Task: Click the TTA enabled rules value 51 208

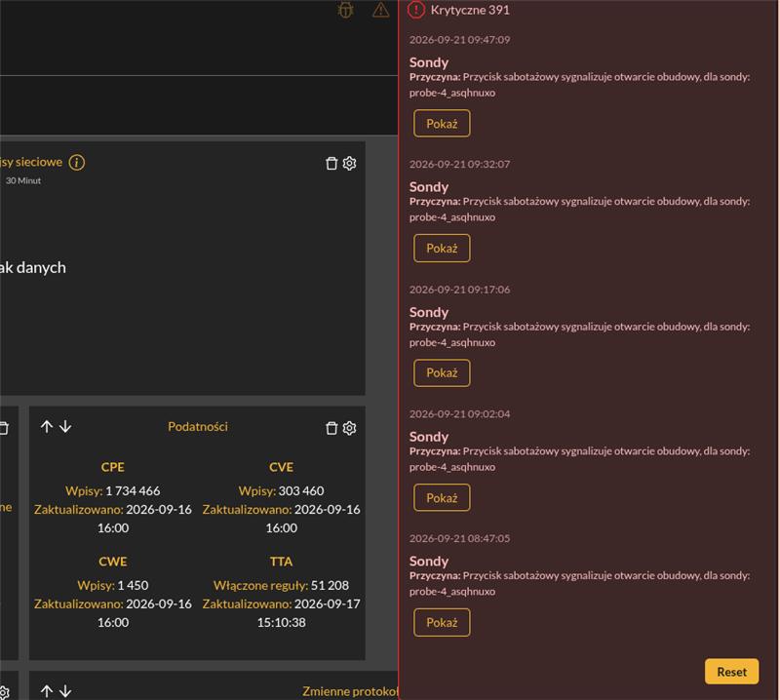Action: (x=330, y=586)
